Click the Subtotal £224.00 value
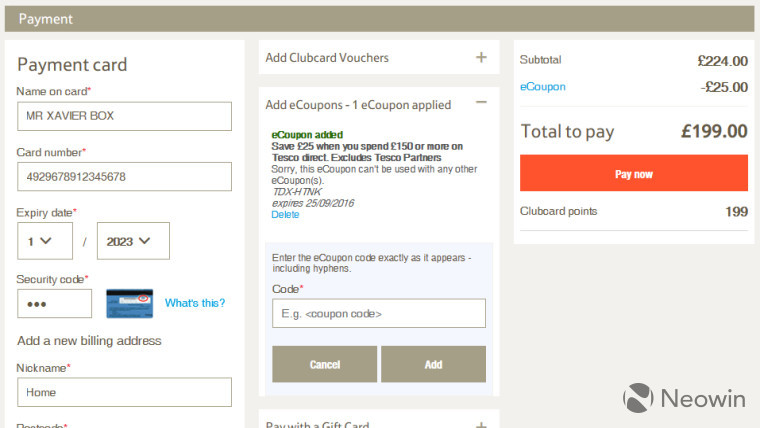 point(723,61)
